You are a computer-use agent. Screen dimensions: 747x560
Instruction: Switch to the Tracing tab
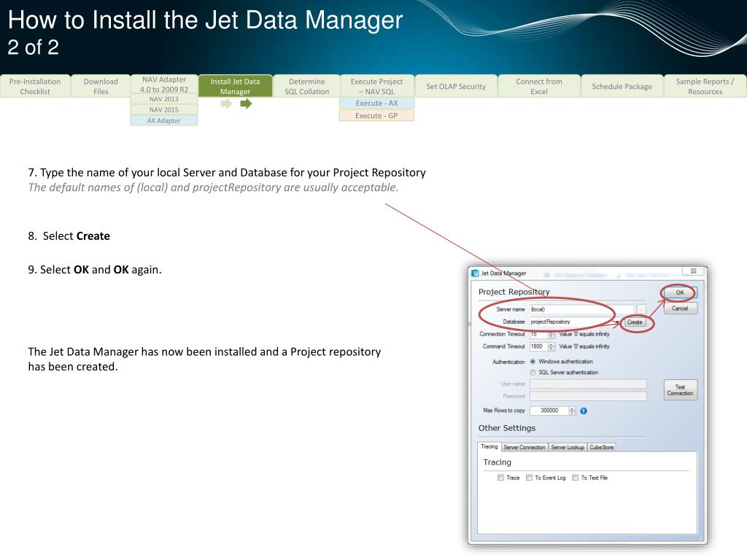pyautogui.click(x=489, y=447)
